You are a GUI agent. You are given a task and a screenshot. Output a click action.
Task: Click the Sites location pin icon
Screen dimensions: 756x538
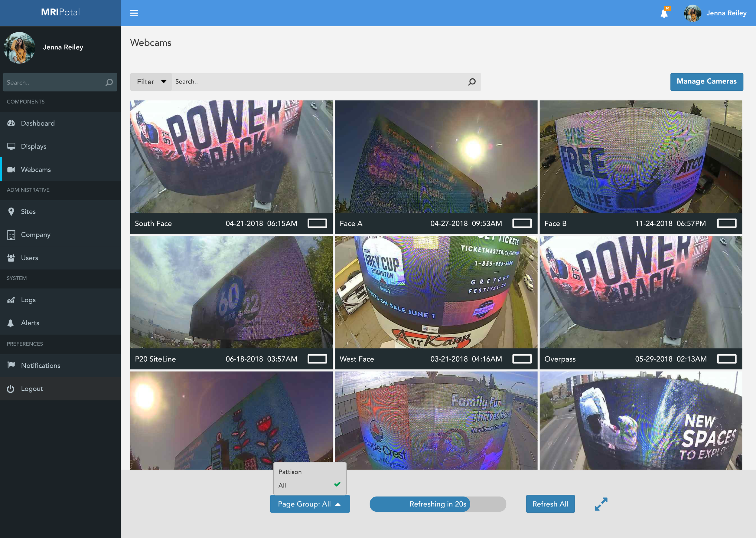[11, 212]
